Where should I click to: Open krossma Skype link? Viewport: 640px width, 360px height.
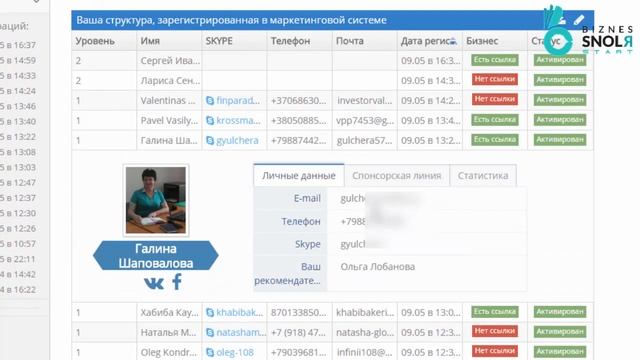pos(238,120)
